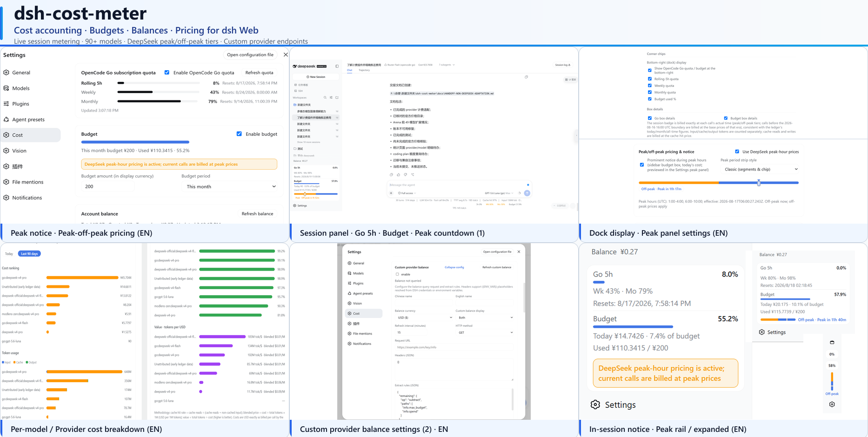Image resolution: width=868 pixels, height=437 pixels.
Task: Open the Balance currency dropdown
Action: click(x=424, y=318)
